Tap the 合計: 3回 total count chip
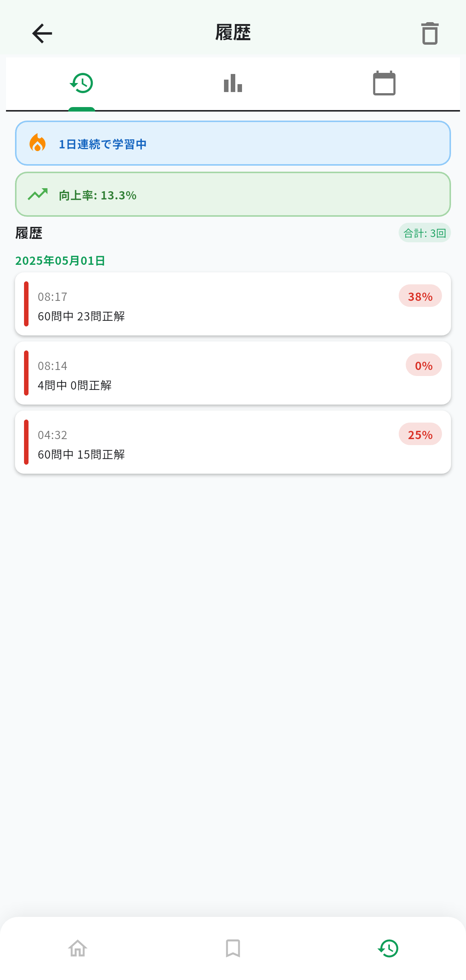Screen dimensions: 466x980 pos(425,233)
